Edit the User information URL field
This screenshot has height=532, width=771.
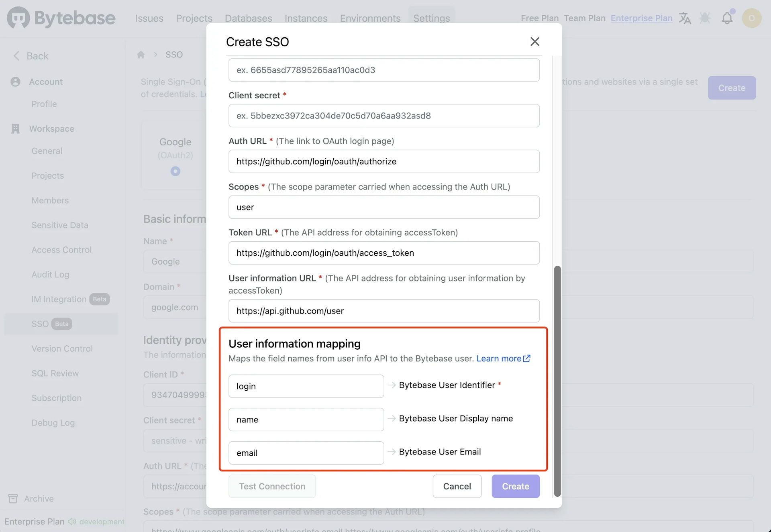(384, 311)
